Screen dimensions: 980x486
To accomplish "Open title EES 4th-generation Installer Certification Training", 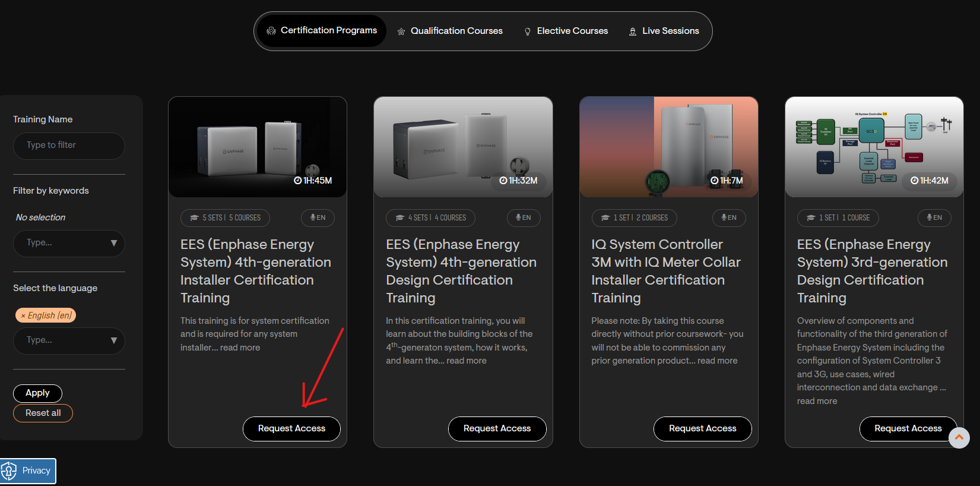I will pos(256,272).
